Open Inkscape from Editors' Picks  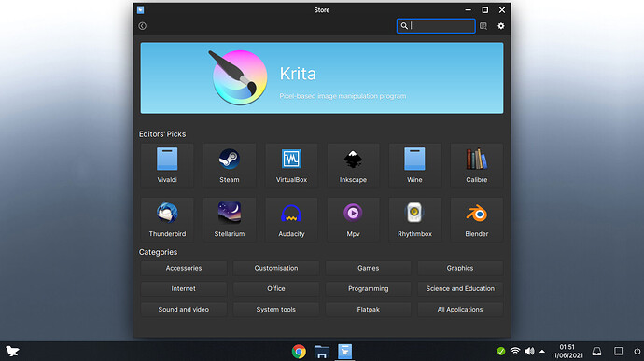coord(353,165)
